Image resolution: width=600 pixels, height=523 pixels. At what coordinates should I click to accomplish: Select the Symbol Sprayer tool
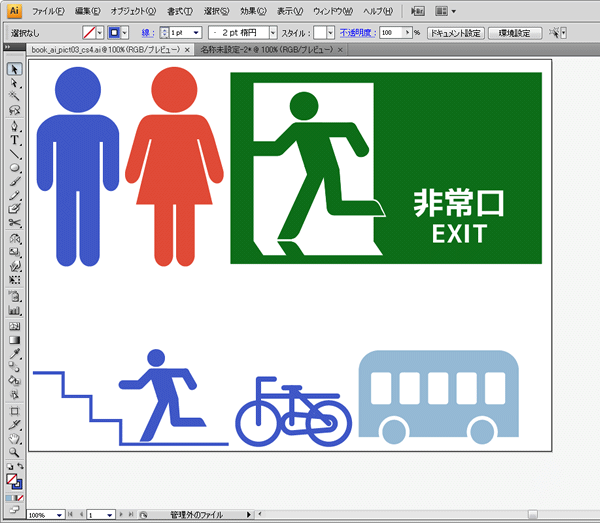click(15, 296)
